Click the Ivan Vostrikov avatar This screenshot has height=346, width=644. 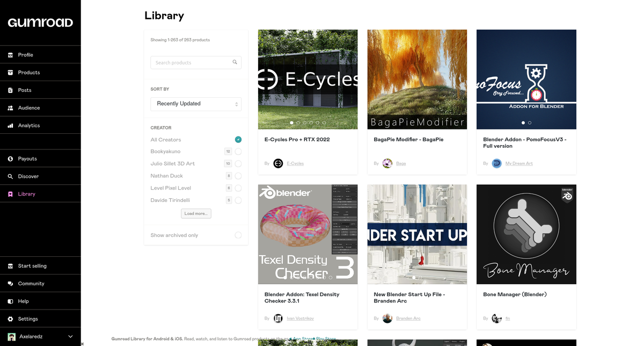(278, 318)
